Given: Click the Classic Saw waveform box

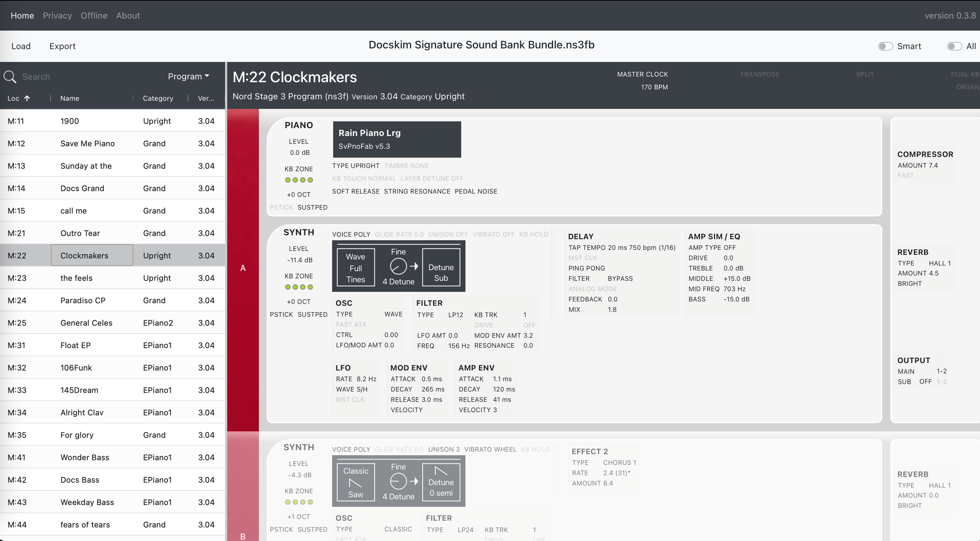Looking at the screenshot, I should pos(355,482).
